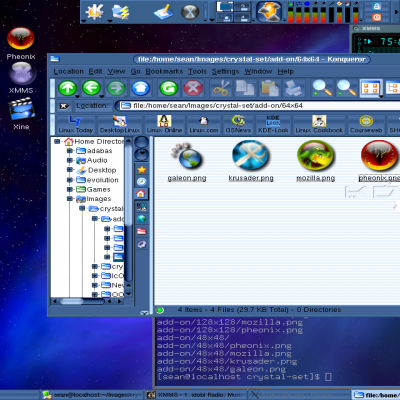
Task: Reload the view with the green refresh icon
Action: 168,88
